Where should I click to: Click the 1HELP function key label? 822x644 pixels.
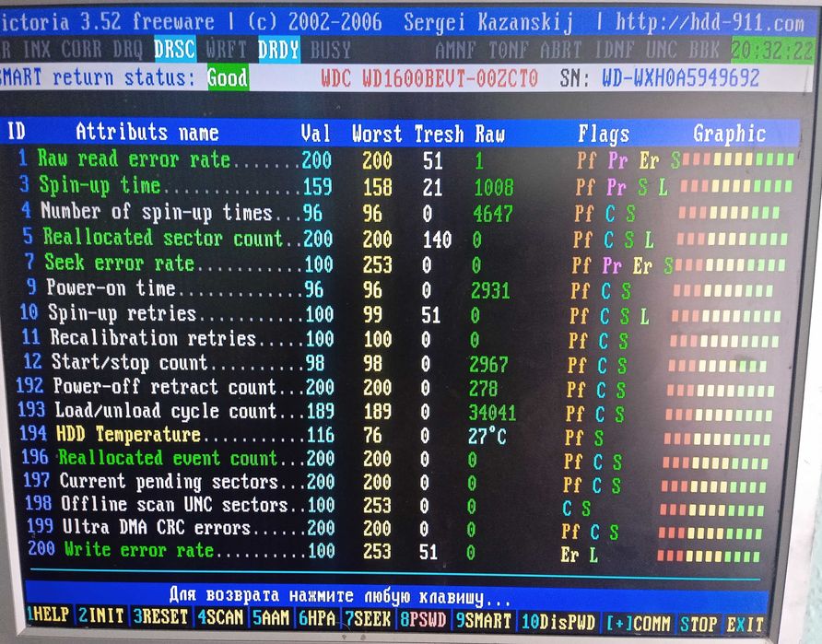click(48, 615)
